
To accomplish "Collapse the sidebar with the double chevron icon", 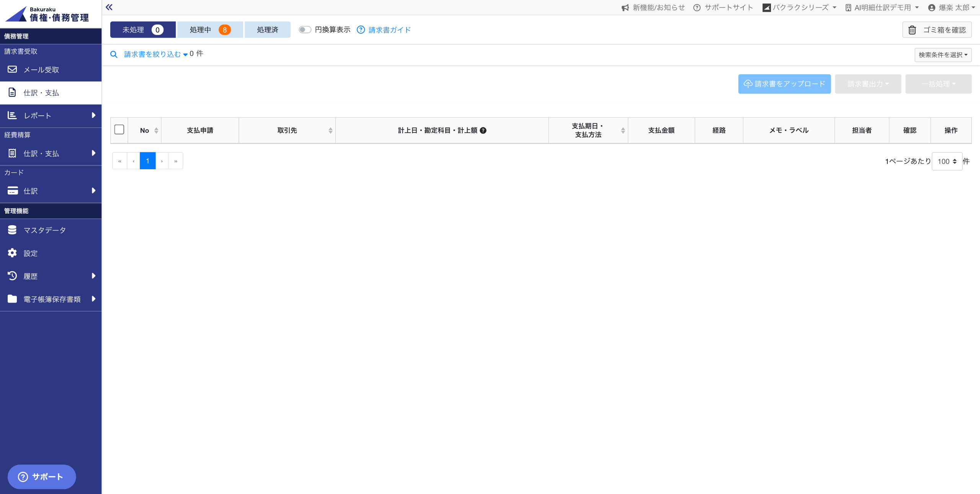I will (109, 7).
